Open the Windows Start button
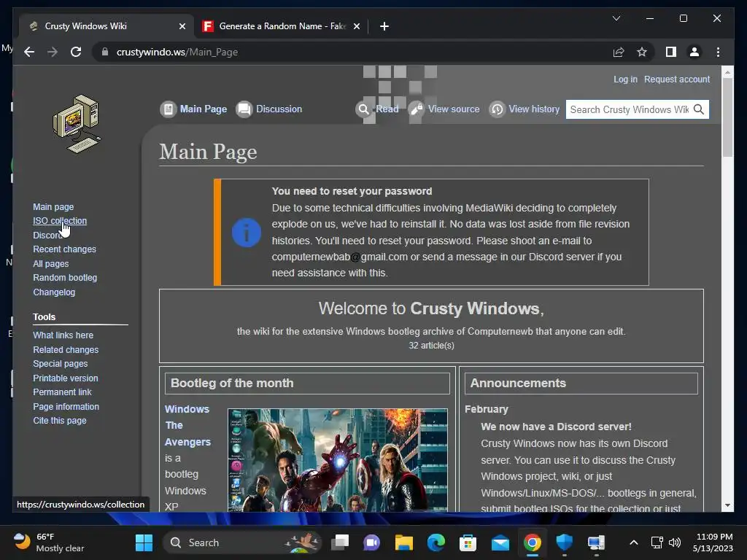Viewport: 747px width, 560px height. (144, 542)
